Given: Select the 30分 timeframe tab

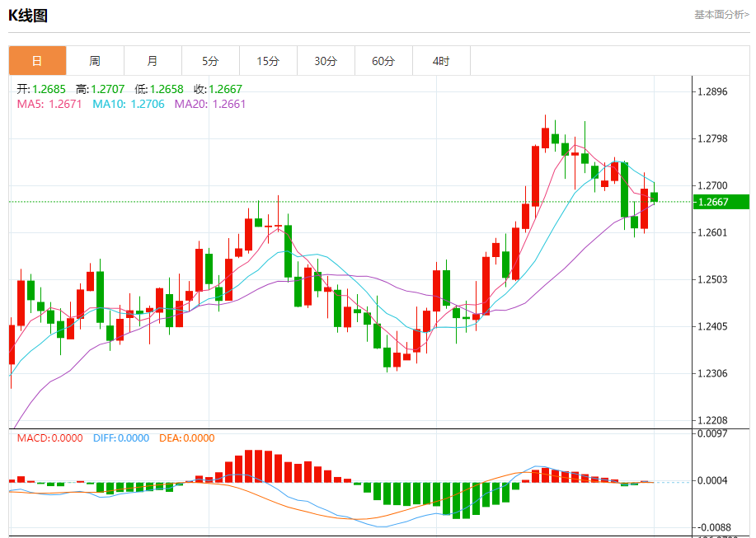Looking at the screenshot, I should click(326, 61).
